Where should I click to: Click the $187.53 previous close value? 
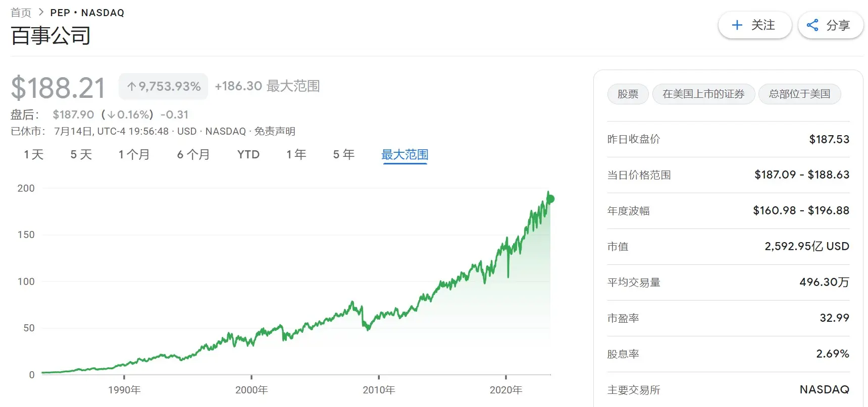pyautogui.click(x=829, y=139)
